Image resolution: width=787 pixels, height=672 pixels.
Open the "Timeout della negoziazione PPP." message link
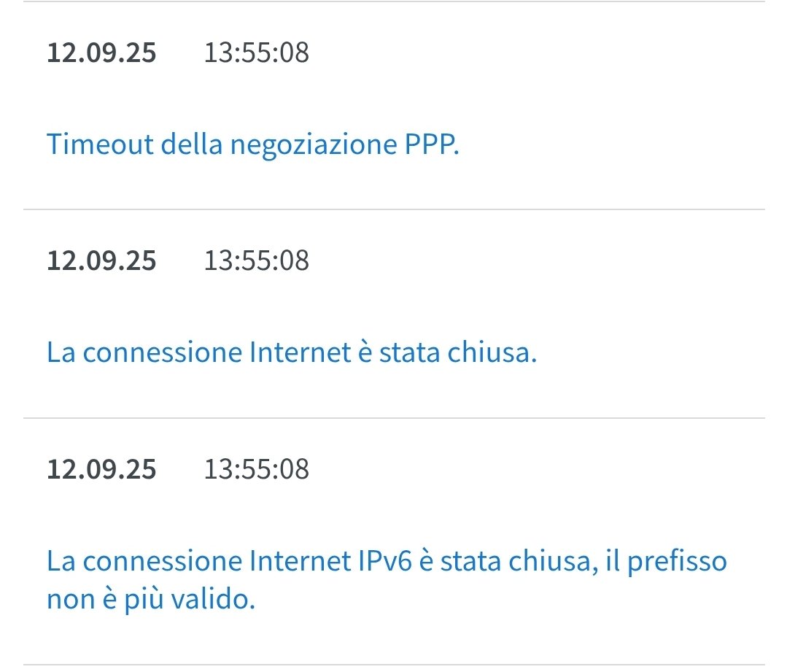pyautogui.click(x=252, y=144)
